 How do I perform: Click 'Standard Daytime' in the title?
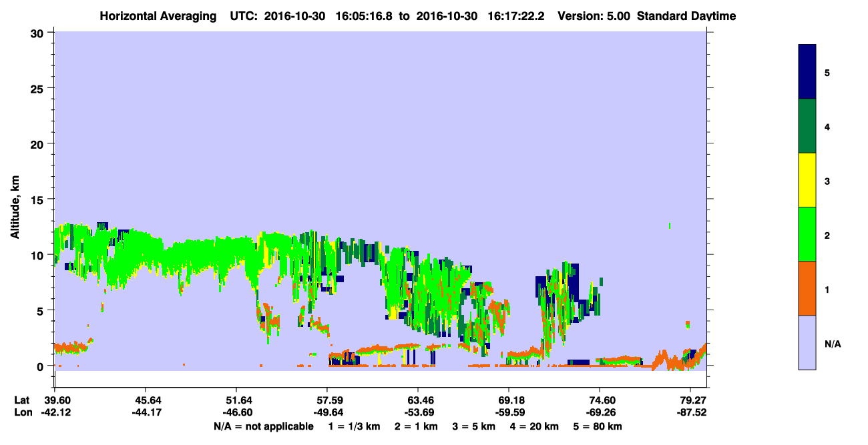[686, 15]
